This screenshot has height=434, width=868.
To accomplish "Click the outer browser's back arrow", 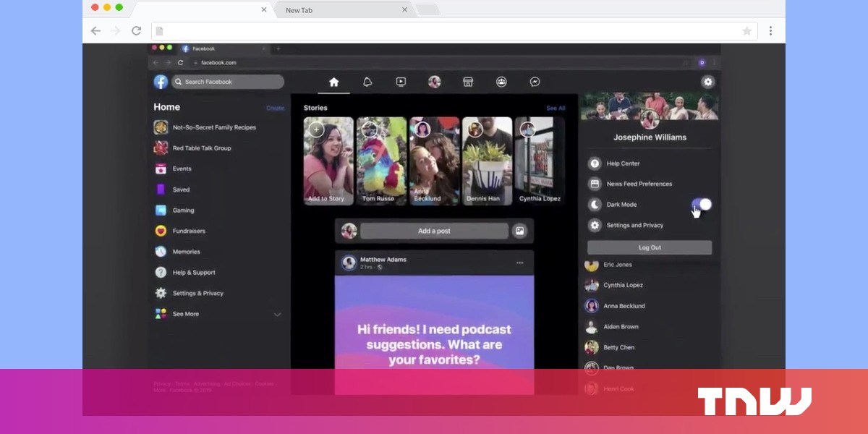I will (95, 30).
